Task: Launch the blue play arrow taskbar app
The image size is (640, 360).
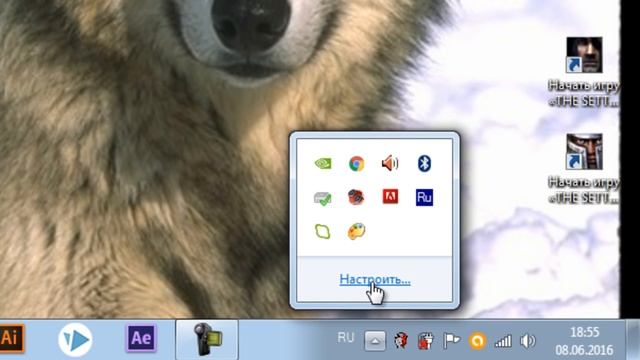Action: (x=75, y=340)
